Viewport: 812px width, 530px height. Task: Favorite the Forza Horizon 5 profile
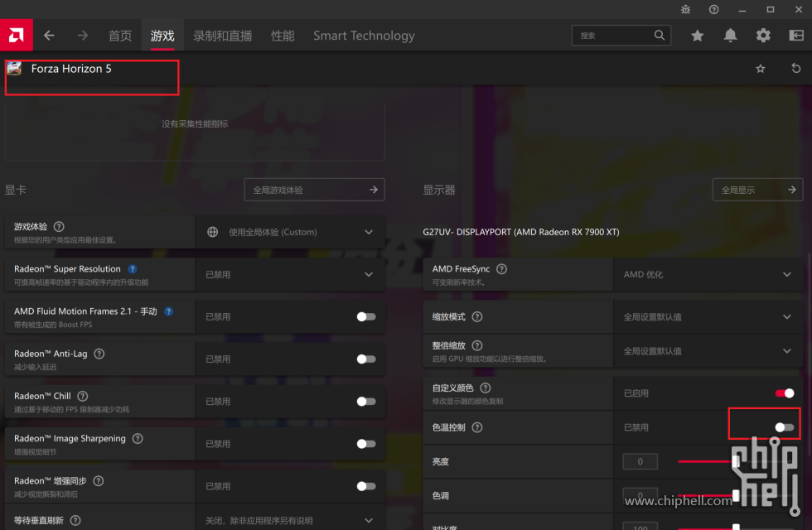[761, 68]
